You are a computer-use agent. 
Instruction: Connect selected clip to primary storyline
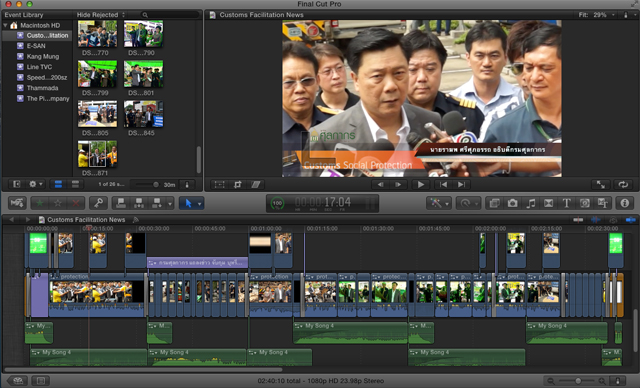point(121,203)
